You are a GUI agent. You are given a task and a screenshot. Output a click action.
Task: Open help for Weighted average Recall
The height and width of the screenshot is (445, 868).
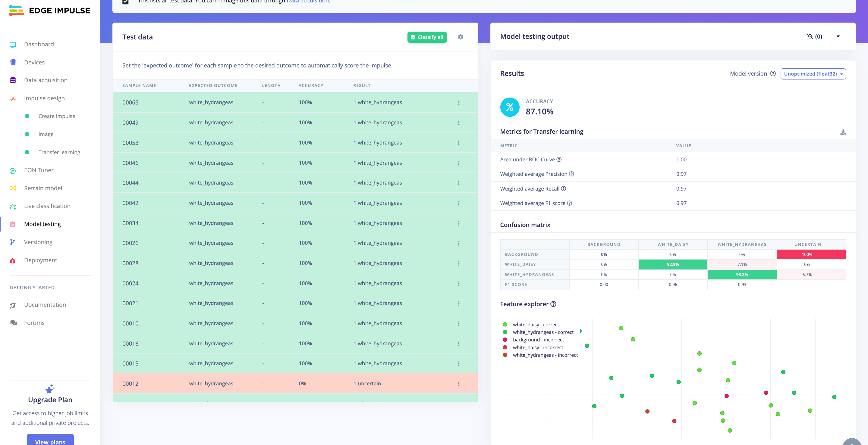point(563,189)
